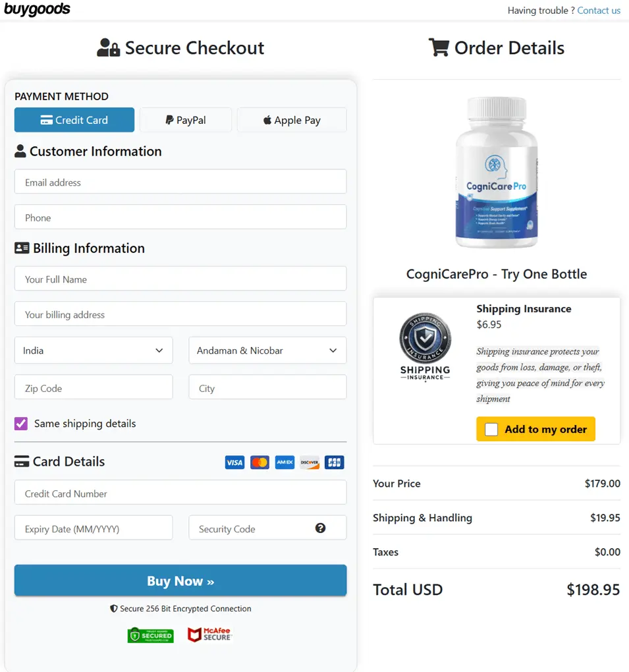The height and width of the screenshot is (672, 629).
Task: Click the CogniCarePro bottle image
Action: pos(497,173)
